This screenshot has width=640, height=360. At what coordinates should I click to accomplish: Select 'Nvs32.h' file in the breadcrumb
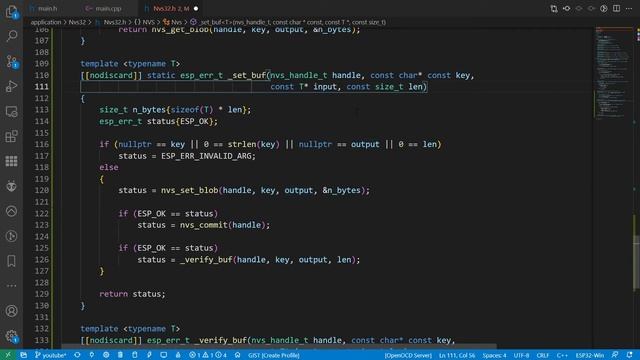click(115, 22)
